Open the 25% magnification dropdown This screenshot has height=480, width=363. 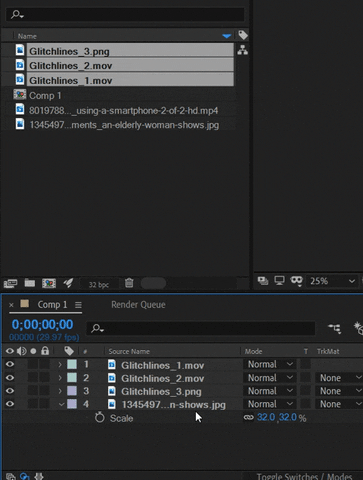point(332,281)
